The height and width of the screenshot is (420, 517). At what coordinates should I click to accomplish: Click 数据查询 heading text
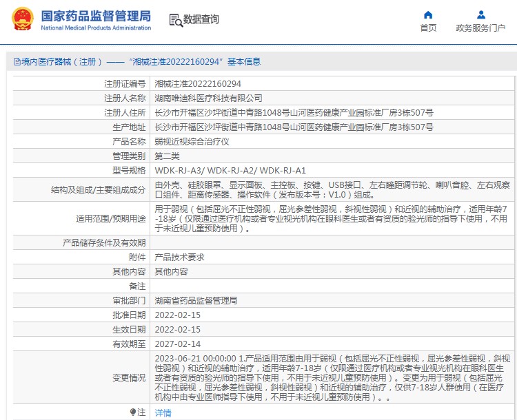point(201,19)
